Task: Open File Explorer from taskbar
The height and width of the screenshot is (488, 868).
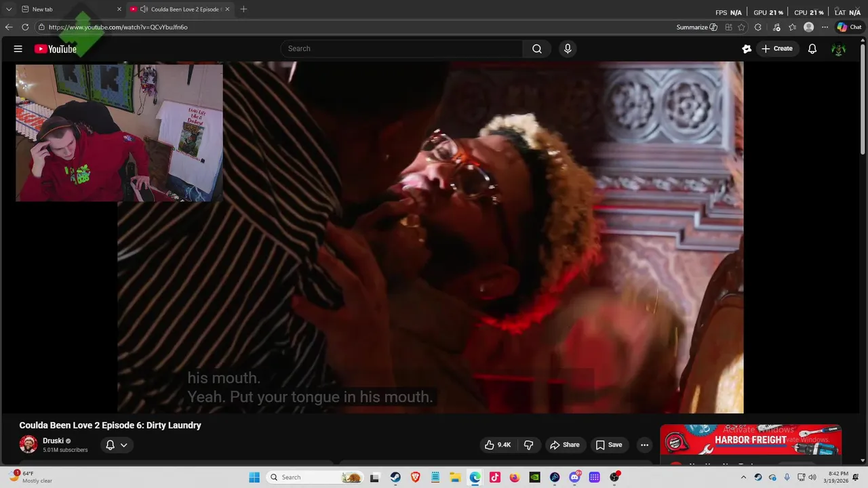Action: (455, 477)
